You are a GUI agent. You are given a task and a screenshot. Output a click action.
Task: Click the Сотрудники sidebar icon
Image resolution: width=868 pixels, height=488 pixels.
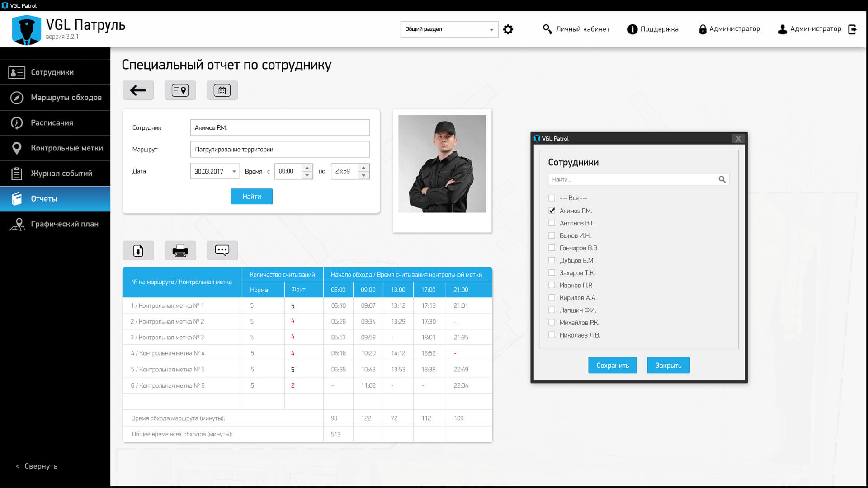(17, 72)
